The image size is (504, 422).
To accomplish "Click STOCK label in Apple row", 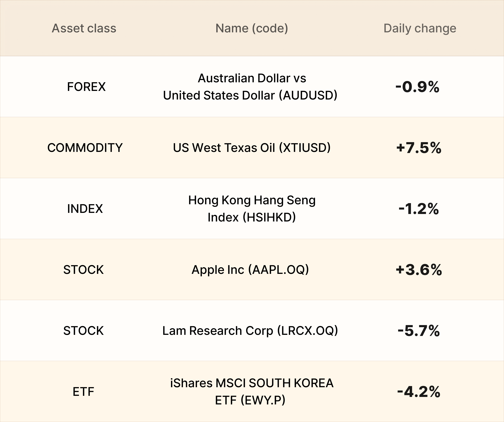I will point(83,270).
